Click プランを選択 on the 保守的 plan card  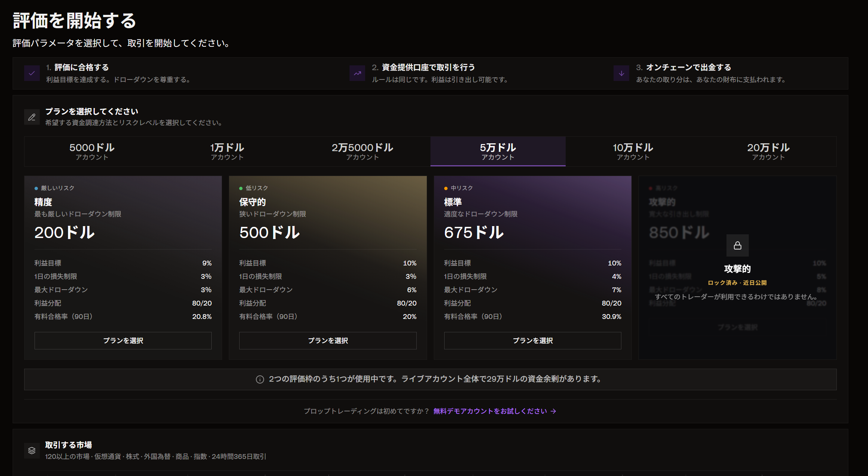328,340
